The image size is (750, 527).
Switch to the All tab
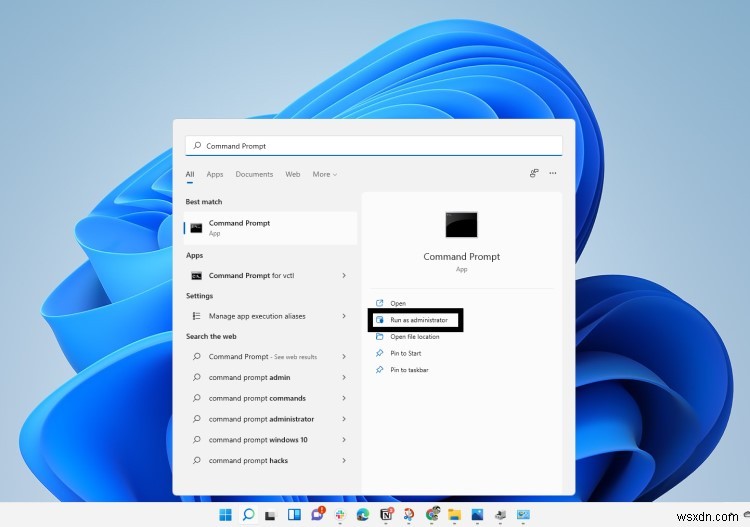(190, 175)
